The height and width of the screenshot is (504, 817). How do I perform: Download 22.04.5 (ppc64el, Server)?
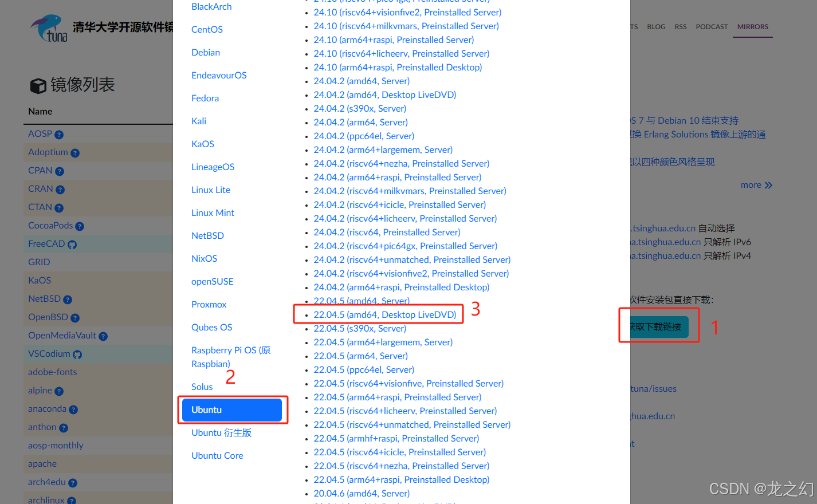[x=364, y=369]
